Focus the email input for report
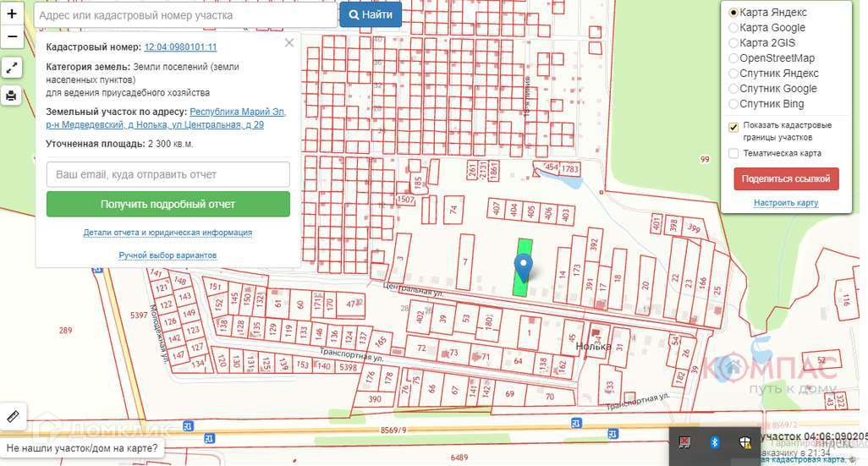Image resolution: width=868 pixels, height=466 pixels. pos(168,174)
